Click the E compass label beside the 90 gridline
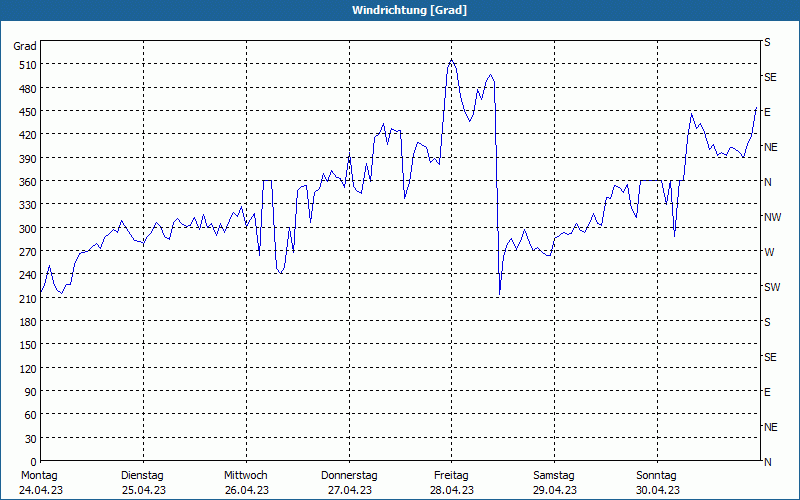 click(x=767, y=392)
